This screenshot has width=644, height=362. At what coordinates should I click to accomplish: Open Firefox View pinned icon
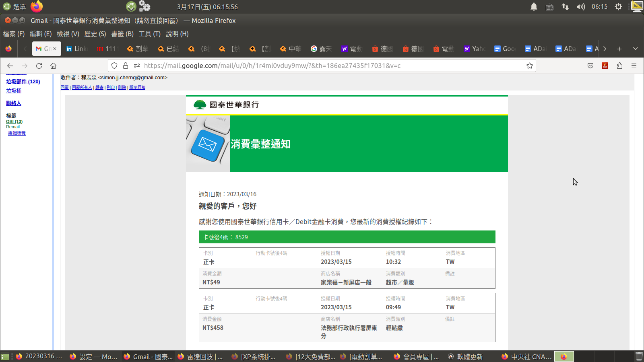point(8,49)
